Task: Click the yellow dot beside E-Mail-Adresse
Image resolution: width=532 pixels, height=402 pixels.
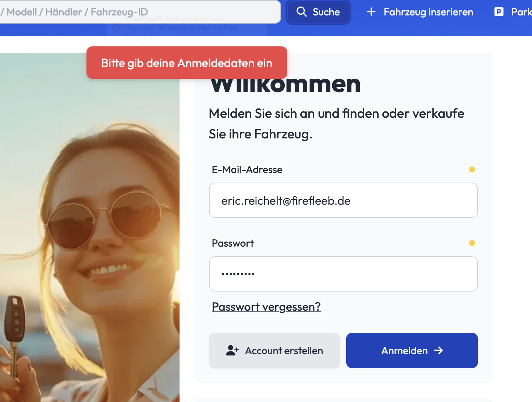Action: [472, 169]
